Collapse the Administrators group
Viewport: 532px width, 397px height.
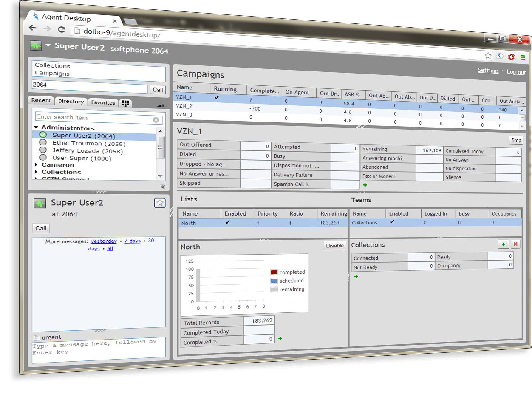[37, 128]
